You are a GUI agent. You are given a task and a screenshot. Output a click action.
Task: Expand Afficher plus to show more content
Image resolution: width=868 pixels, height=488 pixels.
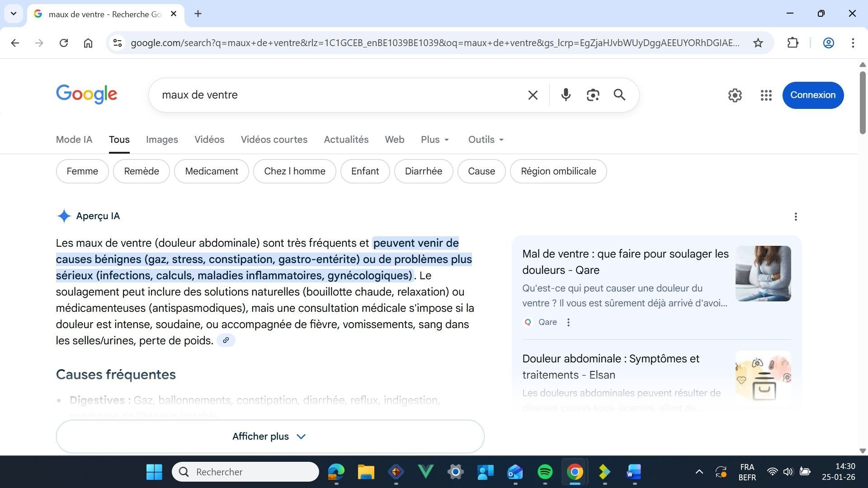tap(269, 436)
